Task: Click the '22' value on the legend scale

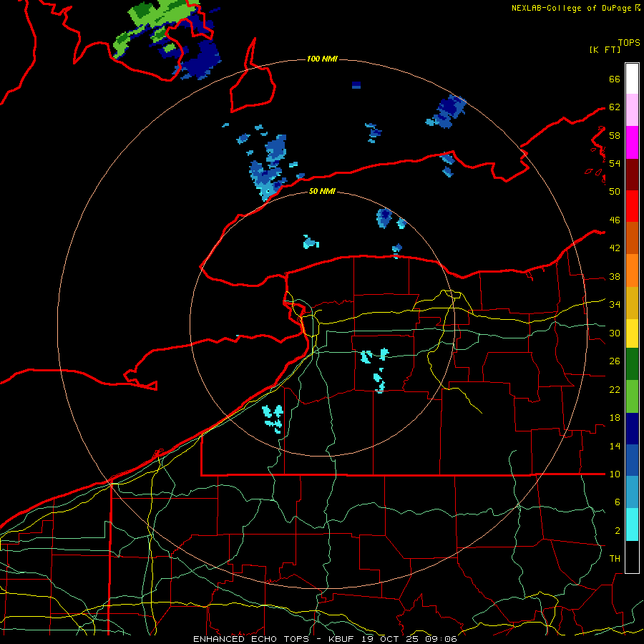Action: click(615, 390)
